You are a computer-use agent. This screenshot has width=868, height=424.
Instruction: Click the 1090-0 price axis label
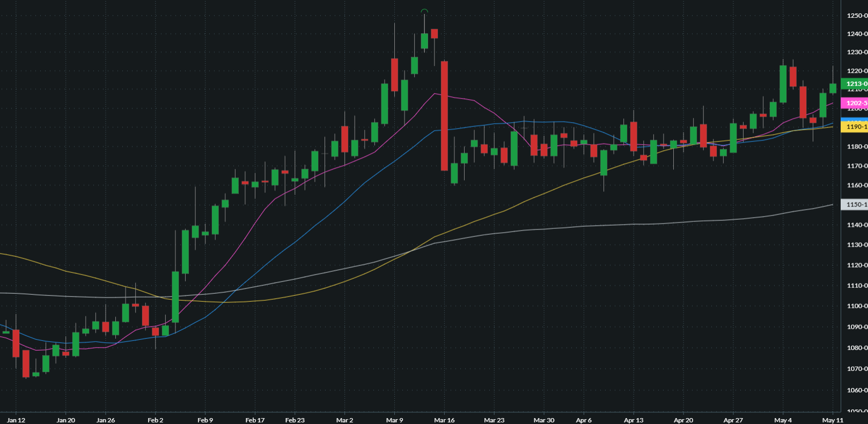pyautogui.click(x=857, y=326)
